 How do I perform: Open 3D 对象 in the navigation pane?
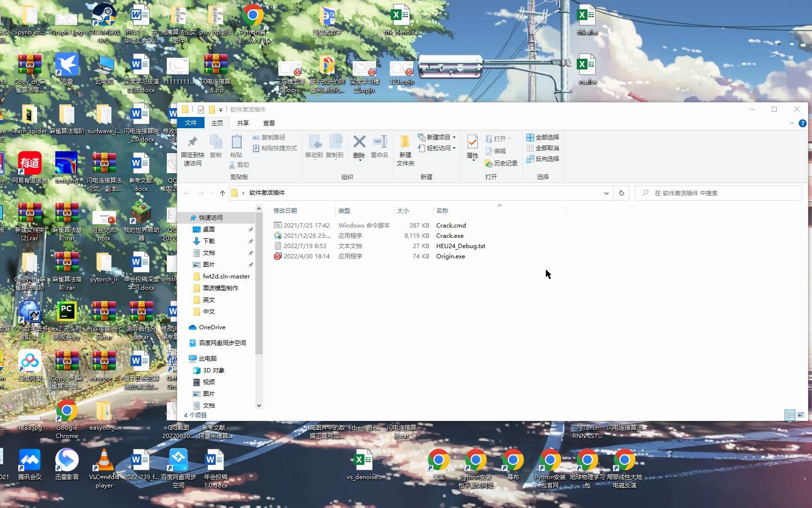[x=214, y=370]
